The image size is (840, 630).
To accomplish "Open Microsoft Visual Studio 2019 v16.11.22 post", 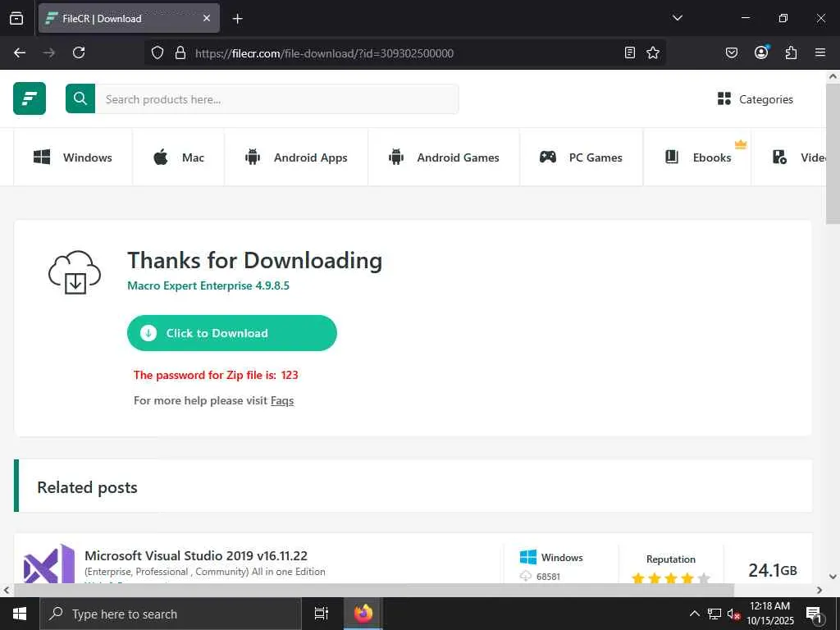I will coord(196,555).
